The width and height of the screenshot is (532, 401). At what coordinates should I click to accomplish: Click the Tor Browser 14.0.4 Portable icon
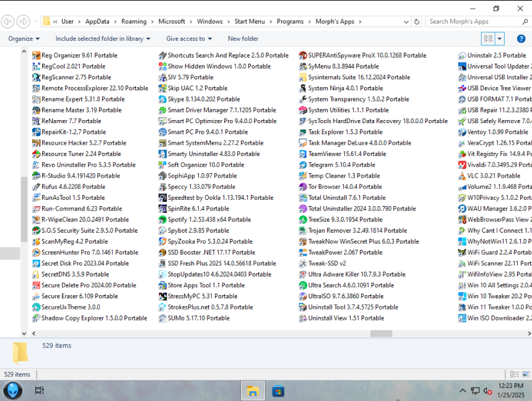pos(303,187)
